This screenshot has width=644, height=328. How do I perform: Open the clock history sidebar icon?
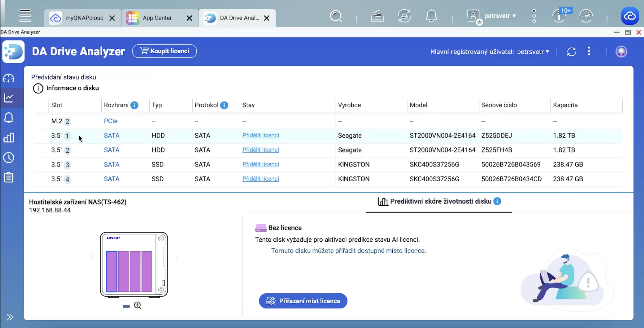[x=9, y=157]
